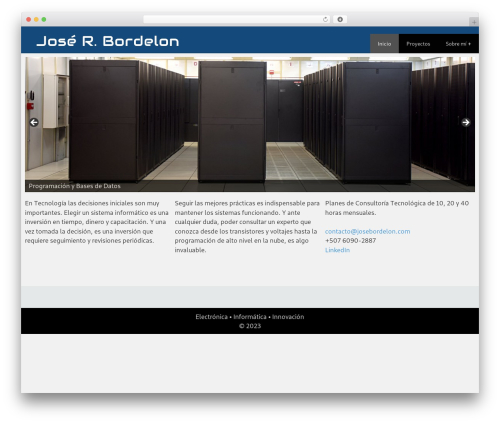Reload the page with the refresh icon
This screenshot has width=500, height=423.
pyautogui.click(x=325, y=20)
